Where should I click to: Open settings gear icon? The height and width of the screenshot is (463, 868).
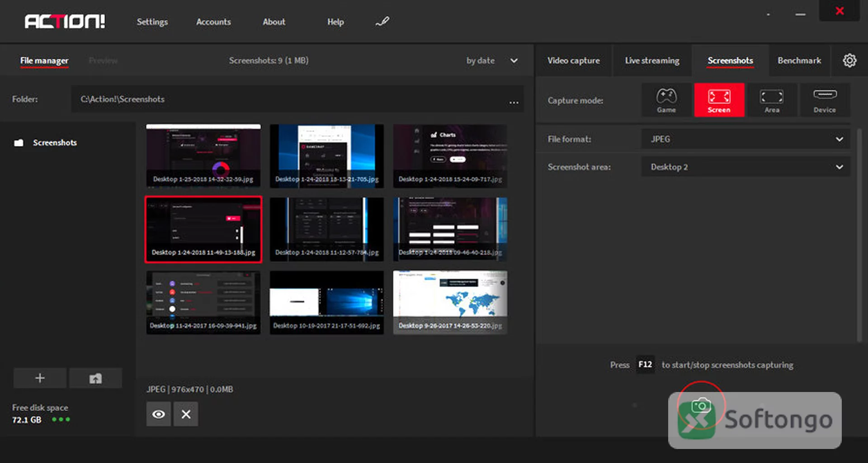coord(849,61)
